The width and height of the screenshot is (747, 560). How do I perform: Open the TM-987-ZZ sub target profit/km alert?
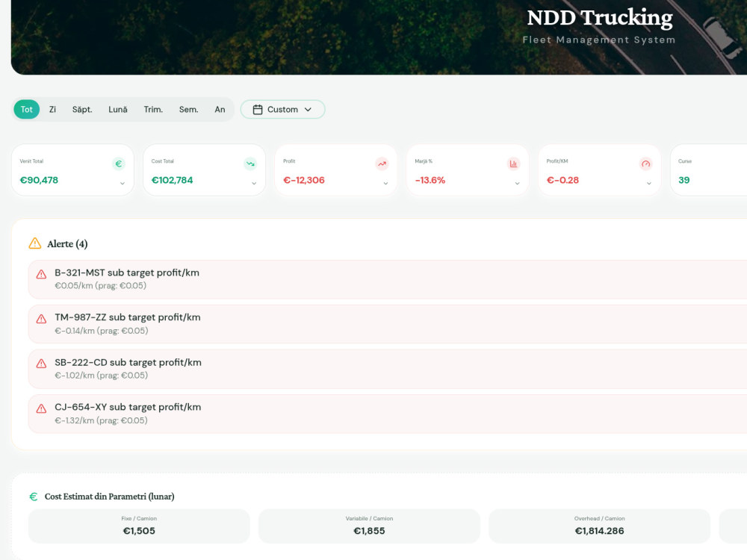pyautogui.click(x=387, y=324)
